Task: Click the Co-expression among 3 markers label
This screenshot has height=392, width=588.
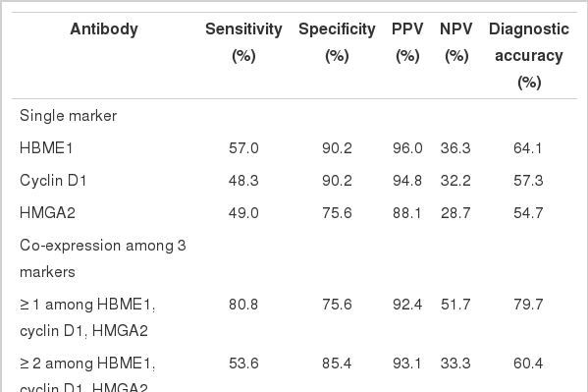Action: click(x=103, y=258)
